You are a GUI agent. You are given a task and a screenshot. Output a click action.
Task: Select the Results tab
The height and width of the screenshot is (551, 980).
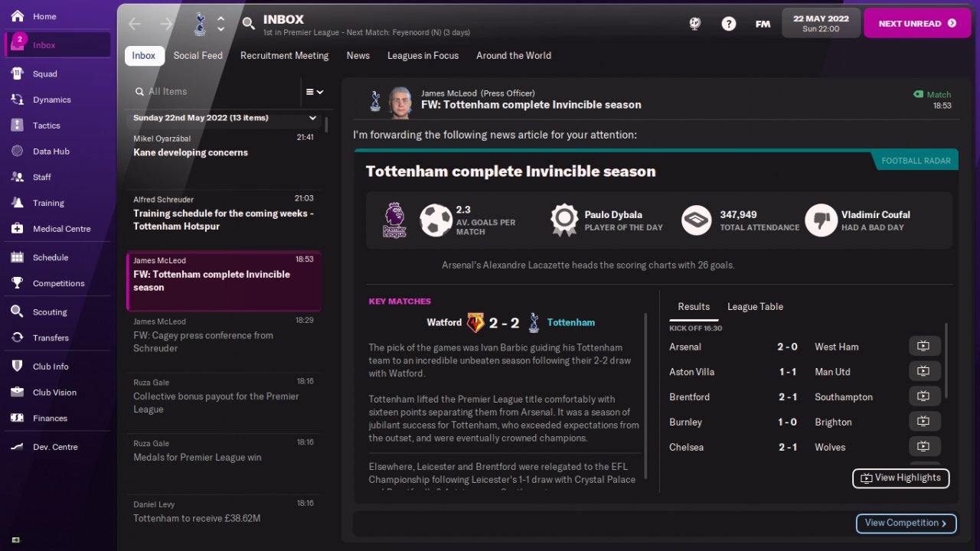tap(694, 306)
